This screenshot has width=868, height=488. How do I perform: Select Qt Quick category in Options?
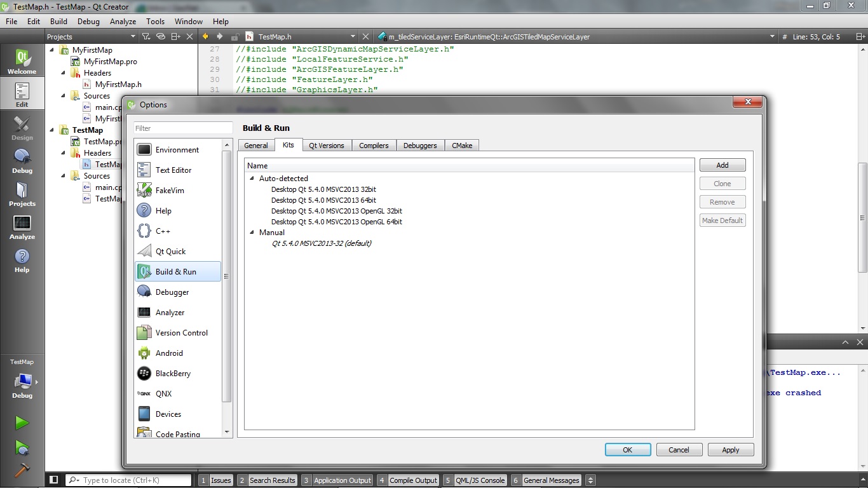pyautogui.click(x=178, y=252)
